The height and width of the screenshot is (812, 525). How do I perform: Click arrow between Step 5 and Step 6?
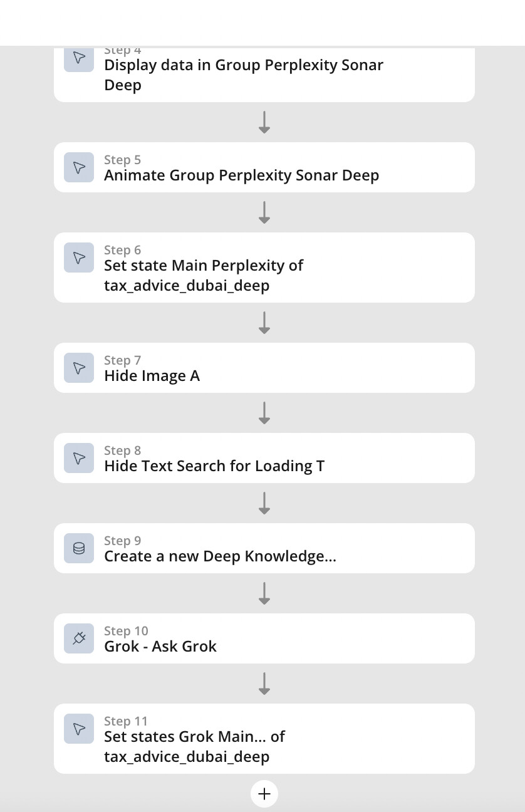coord(264,212)
